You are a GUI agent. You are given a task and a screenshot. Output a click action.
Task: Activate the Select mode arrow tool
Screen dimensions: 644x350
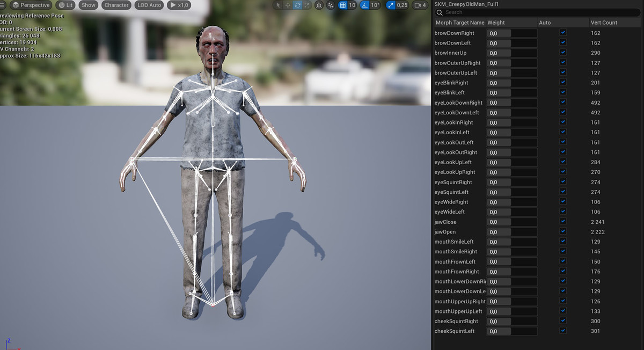[x=278, y=5]
